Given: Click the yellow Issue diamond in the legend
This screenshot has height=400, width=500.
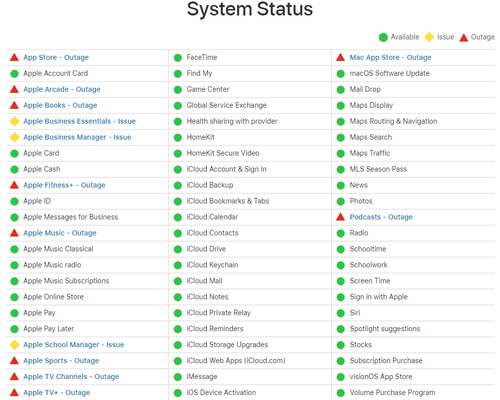Looking at the screenshot, I should tap(429, 37).
